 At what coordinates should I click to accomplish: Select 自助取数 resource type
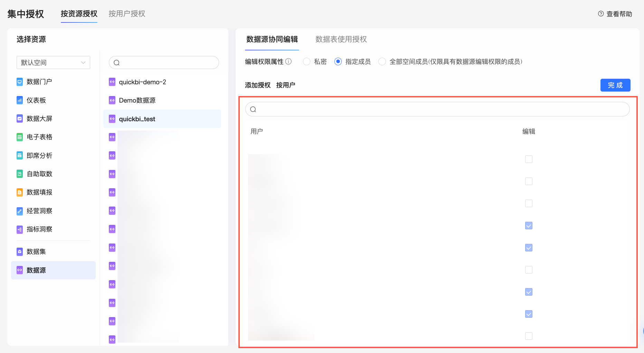pos(53,174)
